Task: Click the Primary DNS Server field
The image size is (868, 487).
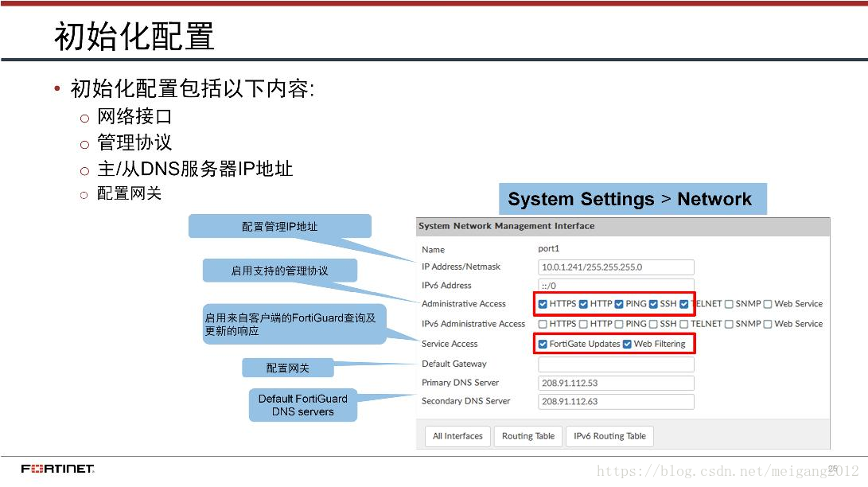Action: [x=616, y=383]
